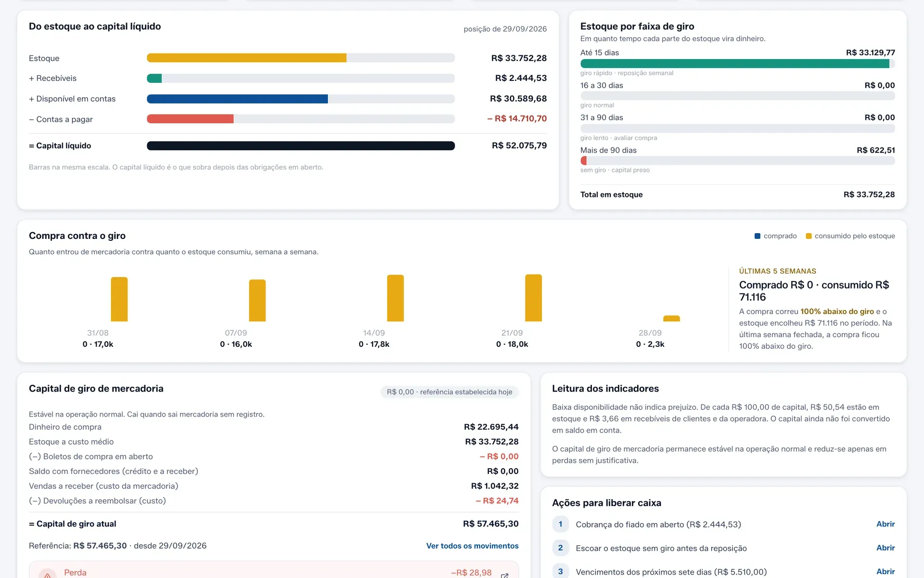
Task: Click the Devoluções a reembolsar value '– R$ 24,74'
Action: pos(497,501)
